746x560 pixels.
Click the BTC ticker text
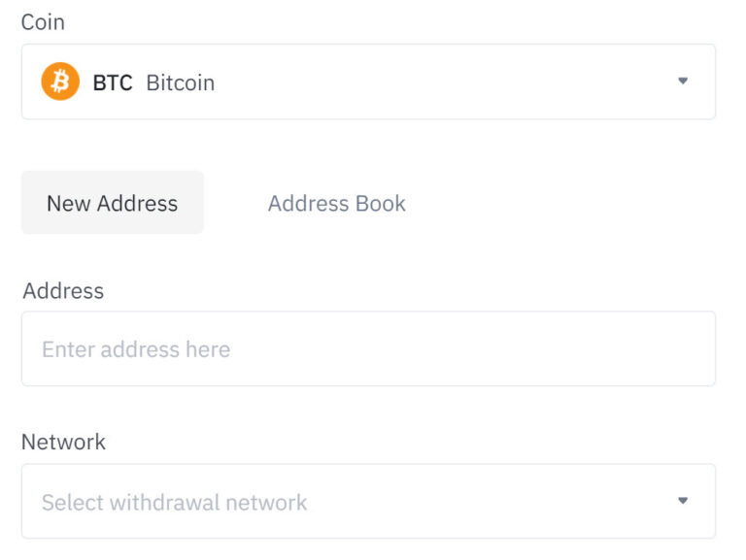[x=113, y=82]
